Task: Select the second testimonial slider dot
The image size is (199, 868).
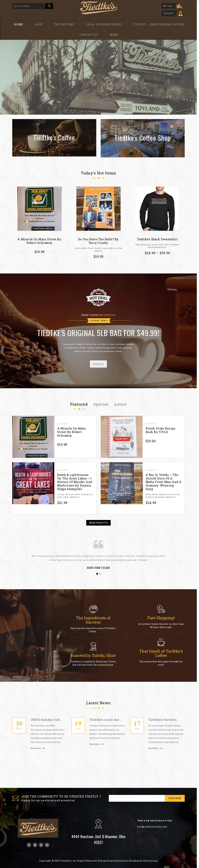Action: pyautogui.click(x=100, y=573)
